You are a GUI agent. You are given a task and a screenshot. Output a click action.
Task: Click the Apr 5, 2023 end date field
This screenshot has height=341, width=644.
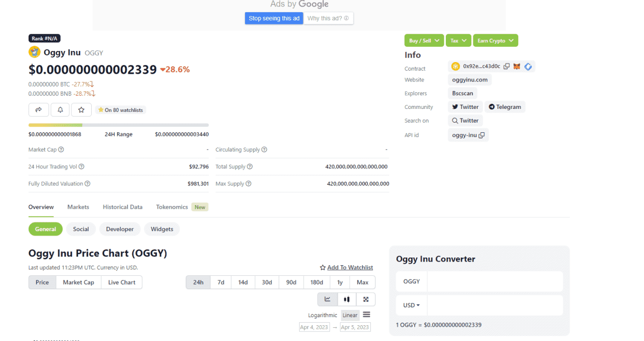coord(355,327)
